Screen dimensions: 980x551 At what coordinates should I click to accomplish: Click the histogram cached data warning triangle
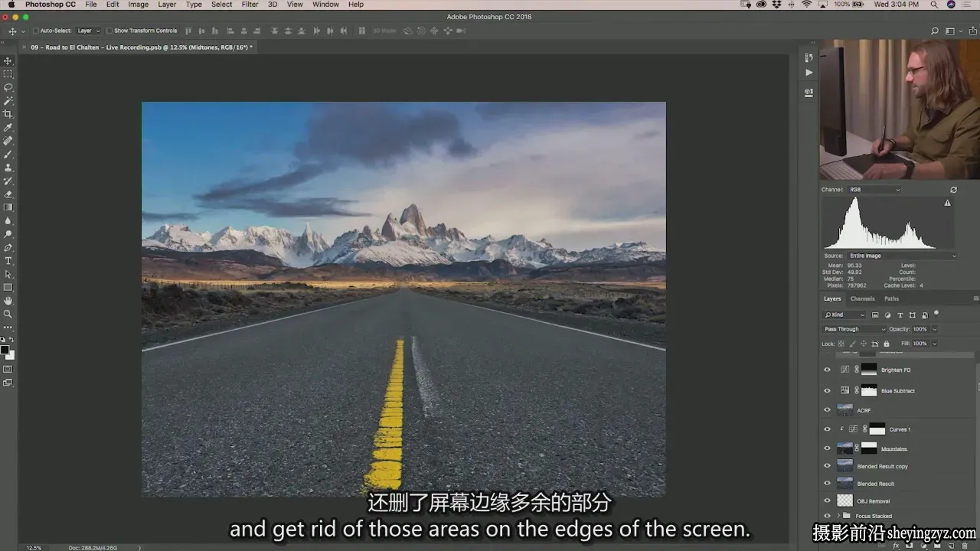947,203
